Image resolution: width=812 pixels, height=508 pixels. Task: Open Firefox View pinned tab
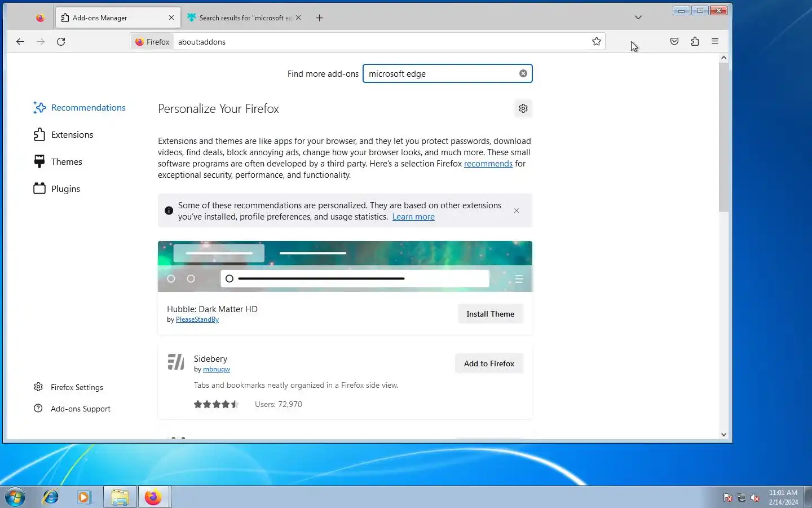coord(40,17)
